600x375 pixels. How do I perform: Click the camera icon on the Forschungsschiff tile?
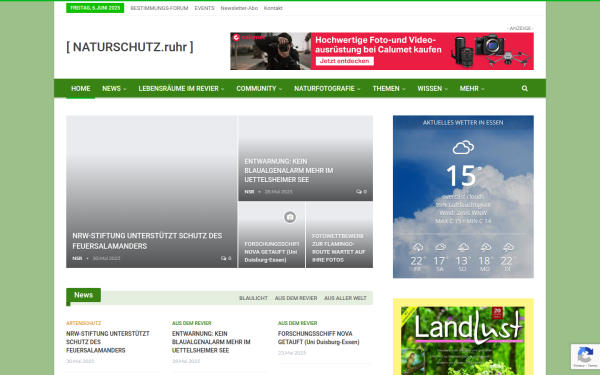pyautogui.click(x=290, y=217)
